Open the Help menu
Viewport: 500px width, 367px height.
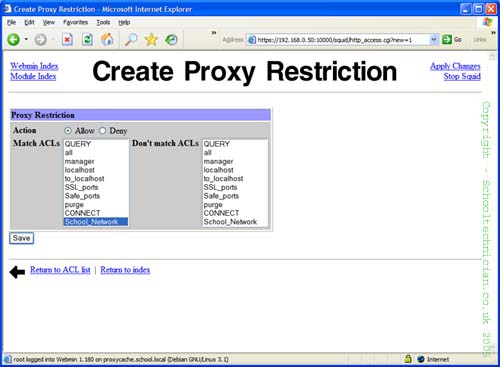[124, 22]
